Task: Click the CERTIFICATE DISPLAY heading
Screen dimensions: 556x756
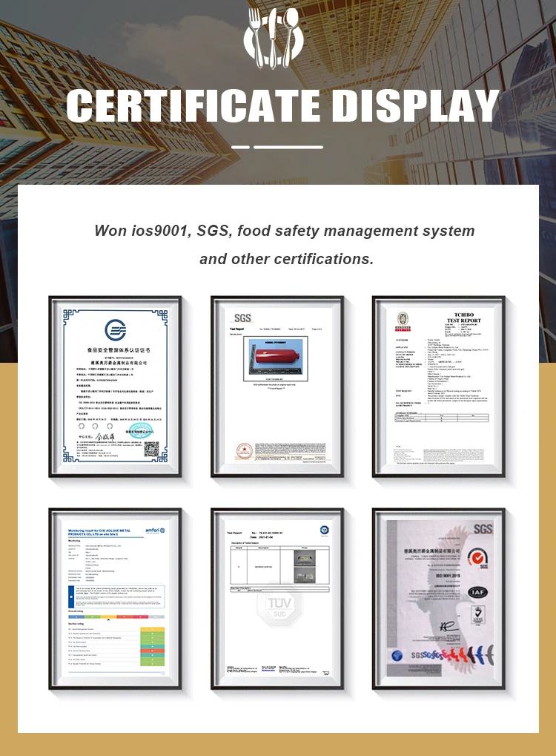Action: [x=282, y=106]
